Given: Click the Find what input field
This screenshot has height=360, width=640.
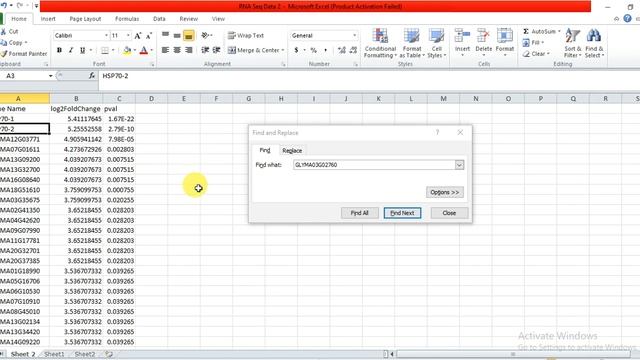Looking at the screenshot, I should click(x=374, y=165).
